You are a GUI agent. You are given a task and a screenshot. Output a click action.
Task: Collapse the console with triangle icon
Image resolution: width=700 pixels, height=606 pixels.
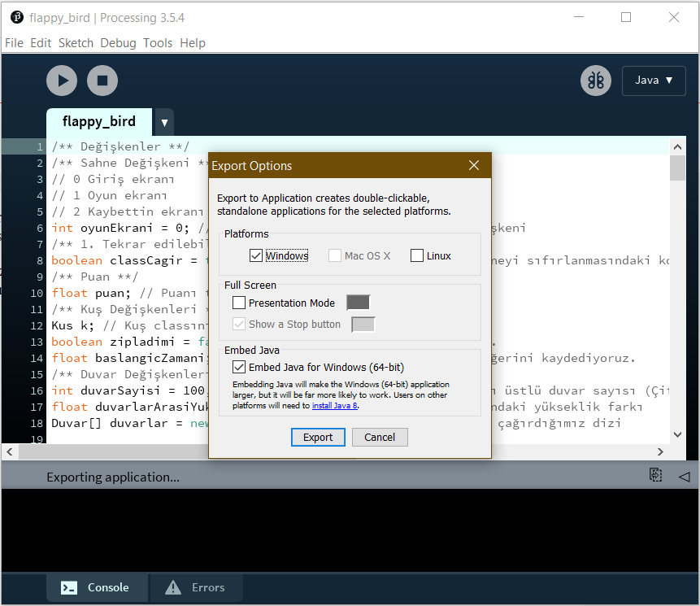pos(684,477)
